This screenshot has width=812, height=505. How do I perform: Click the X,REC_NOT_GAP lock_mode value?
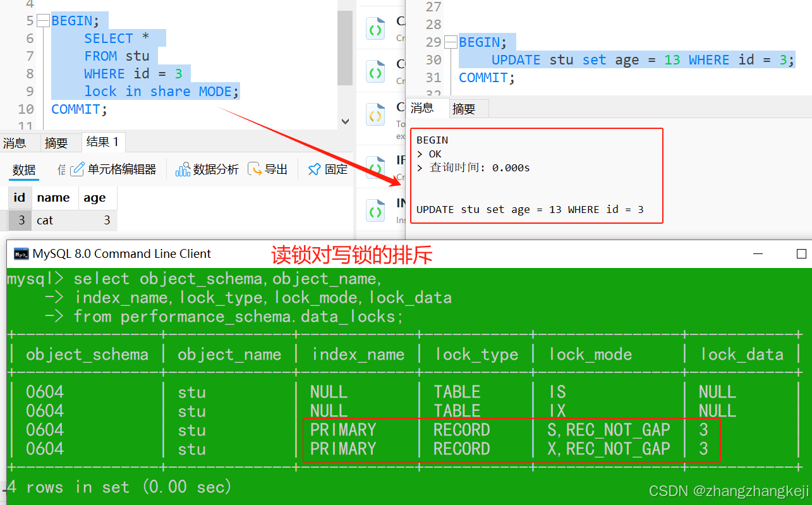coord(609,449)
